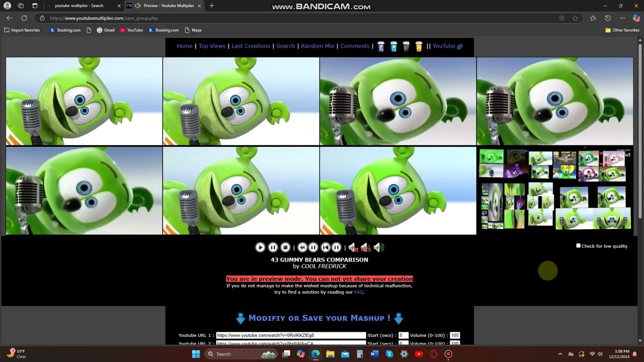Click the last round pause icon in controls

(x=336, y=247)
